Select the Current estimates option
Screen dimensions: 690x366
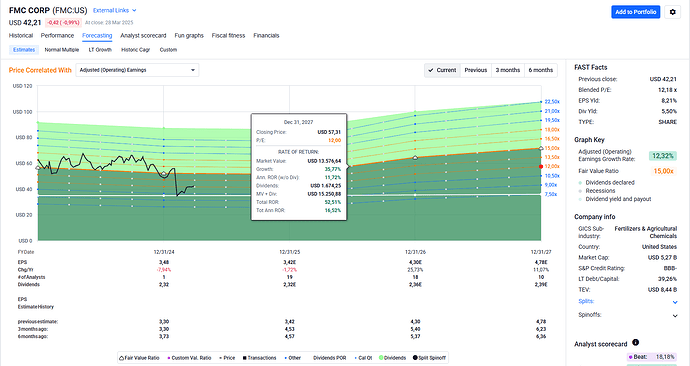pos(442,70)
